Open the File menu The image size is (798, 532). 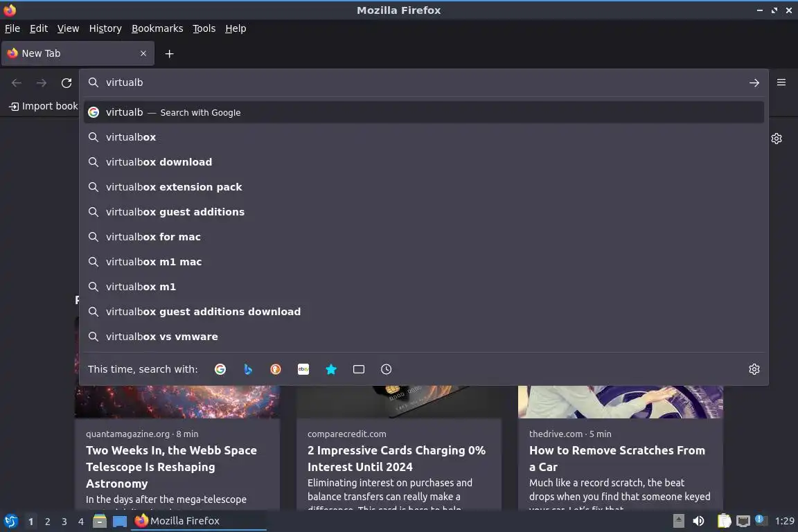[12, 28]
